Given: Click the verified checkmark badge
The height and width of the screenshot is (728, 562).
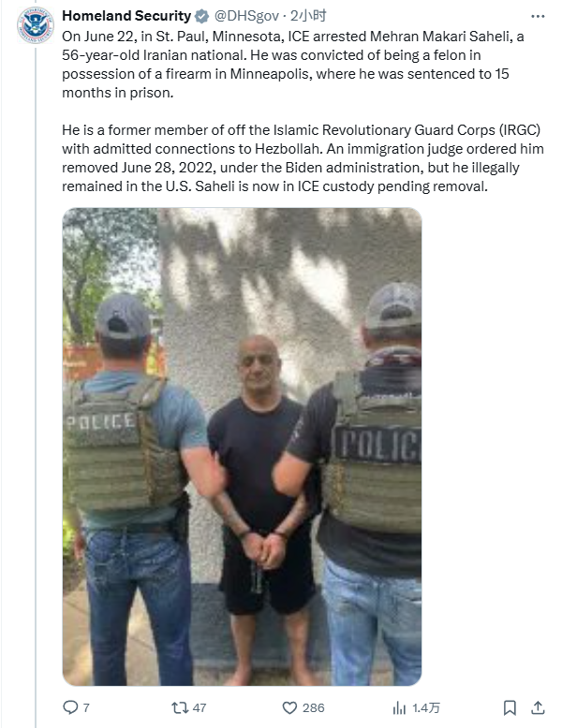Looking at the screenshot, I should coord(202,16).
